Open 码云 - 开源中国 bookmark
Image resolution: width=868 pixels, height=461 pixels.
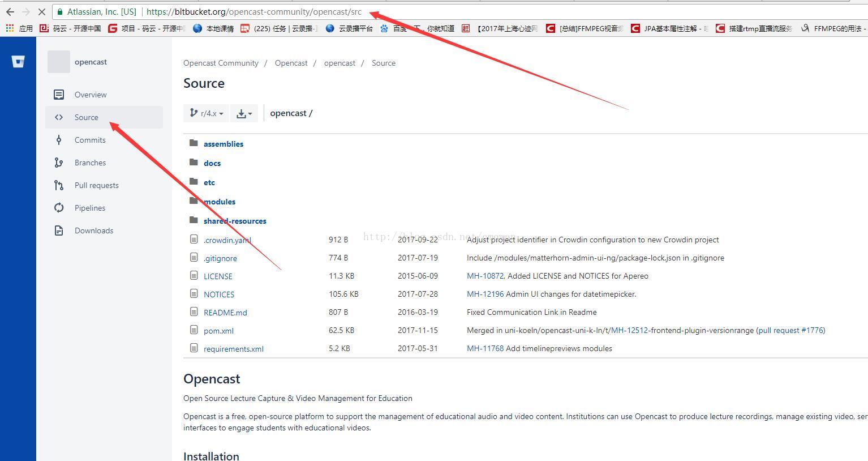[70, 28]
